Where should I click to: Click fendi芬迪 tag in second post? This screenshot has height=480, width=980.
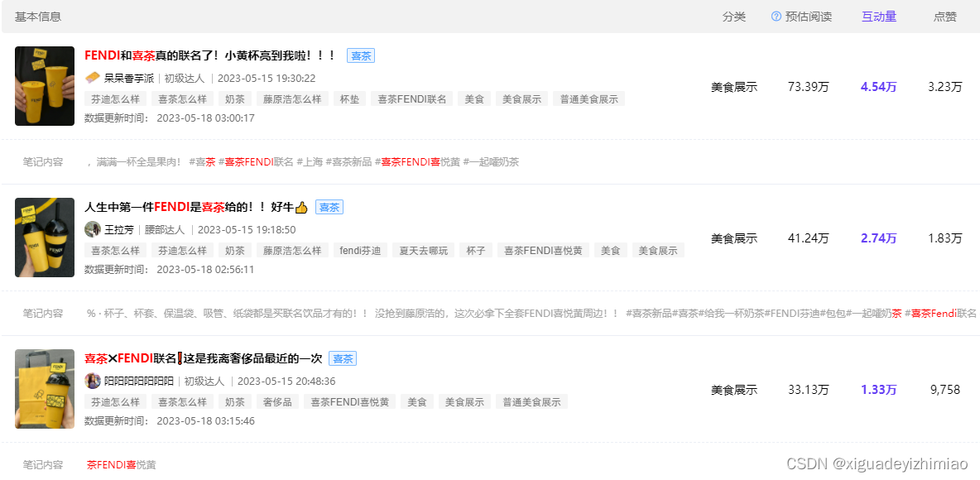[360, 250]
